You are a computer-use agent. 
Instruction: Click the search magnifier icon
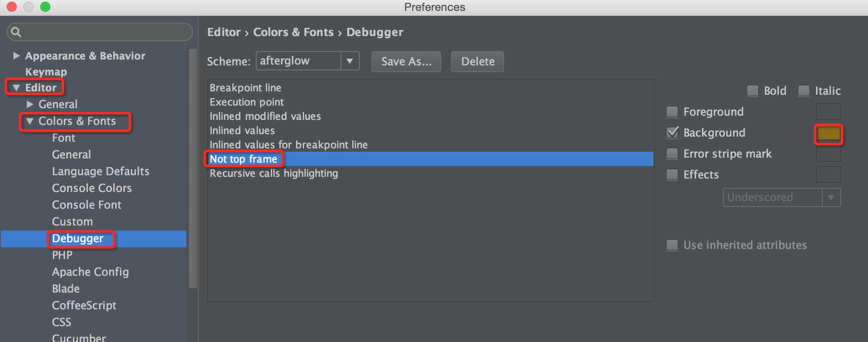point(16,32)
